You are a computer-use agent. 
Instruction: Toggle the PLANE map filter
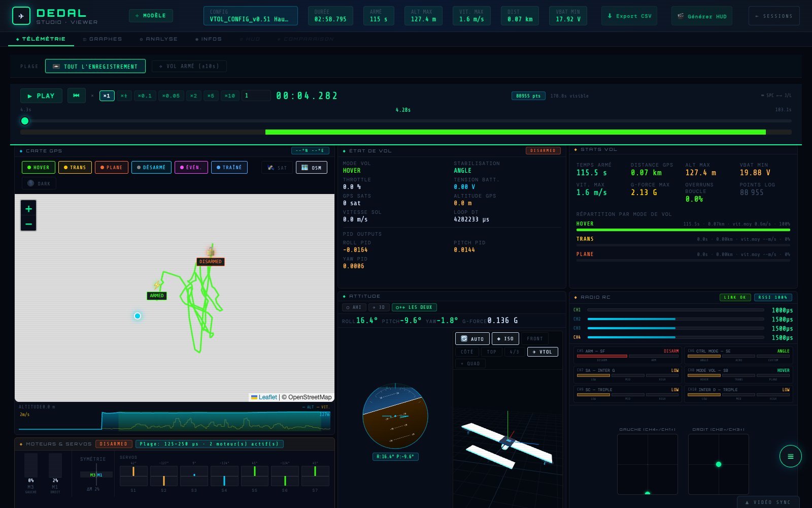tap(111, 167)
